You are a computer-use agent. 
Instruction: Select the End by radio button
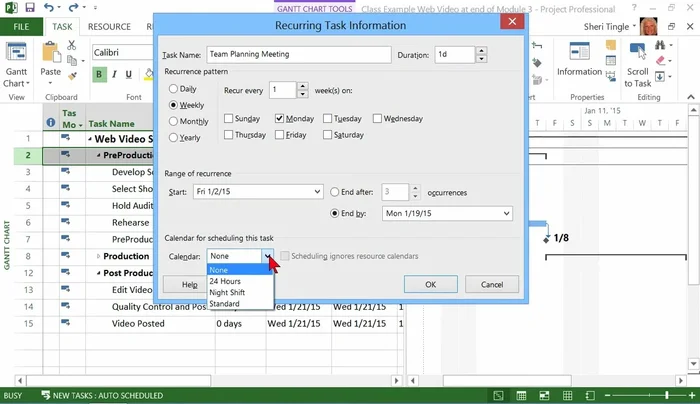[x=334, y=213]
